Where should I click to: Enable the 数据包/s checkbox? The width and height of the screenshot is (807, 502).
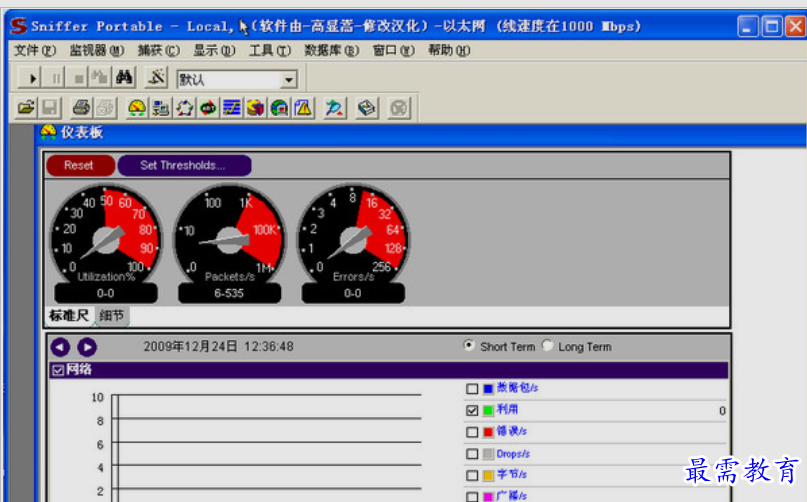tap(472, 389)
